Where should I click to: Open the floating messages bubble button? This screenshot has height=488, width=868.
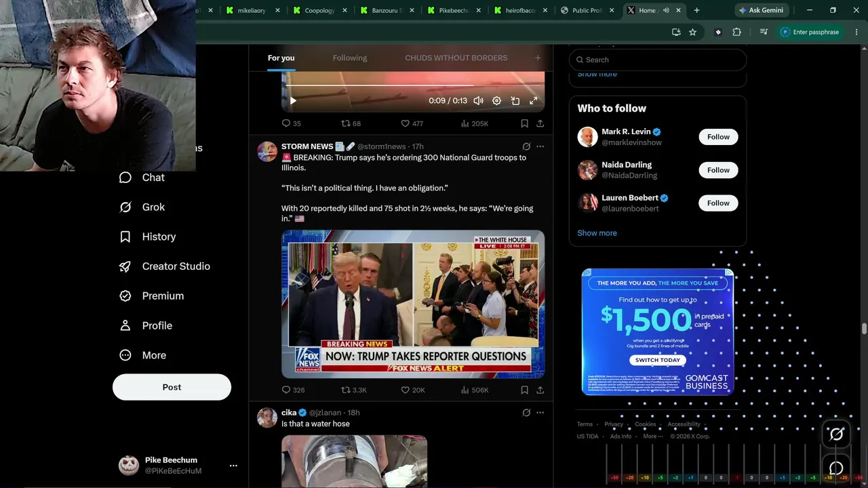pyautogui.click(x=836, y=468)
